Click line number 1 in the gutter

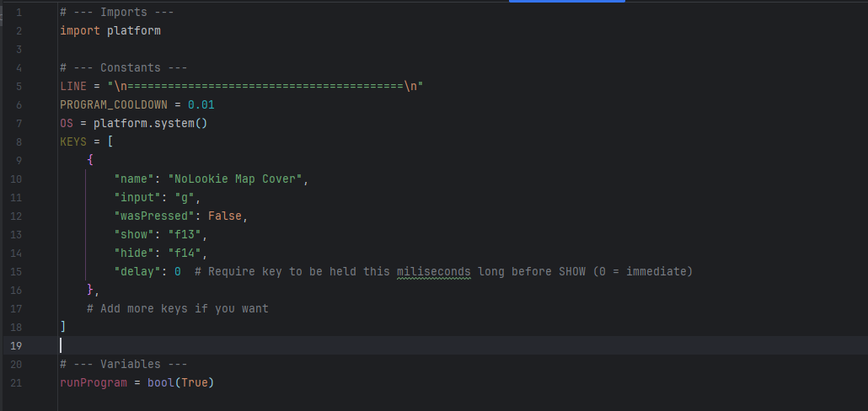click(x=19, y=13)
